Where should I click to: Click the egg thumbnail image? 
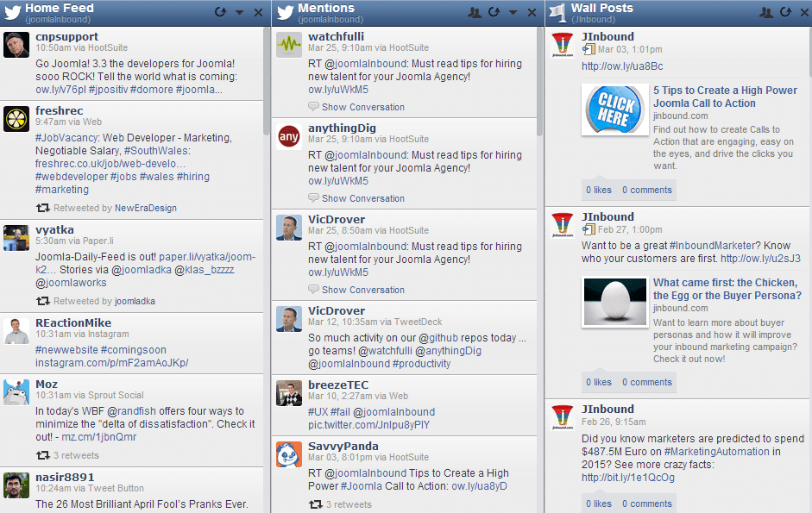click(614, 302)
